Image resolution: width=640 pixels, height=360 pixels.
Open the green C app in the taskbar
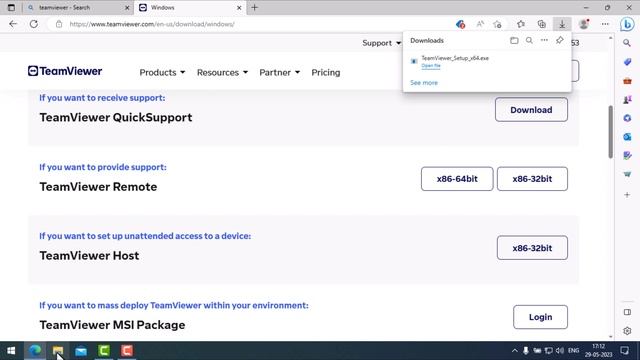pos(104,351)
